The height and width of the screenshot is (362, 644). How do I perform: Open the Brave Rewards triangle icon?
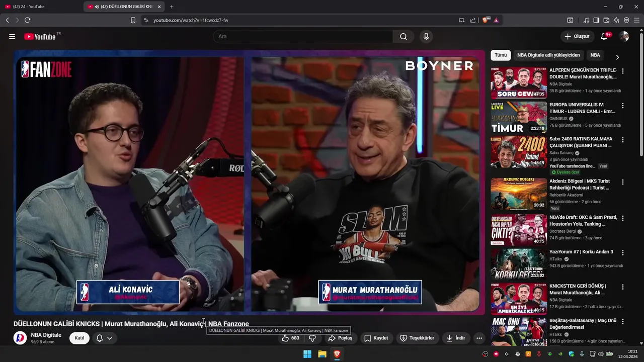(496, 20)
